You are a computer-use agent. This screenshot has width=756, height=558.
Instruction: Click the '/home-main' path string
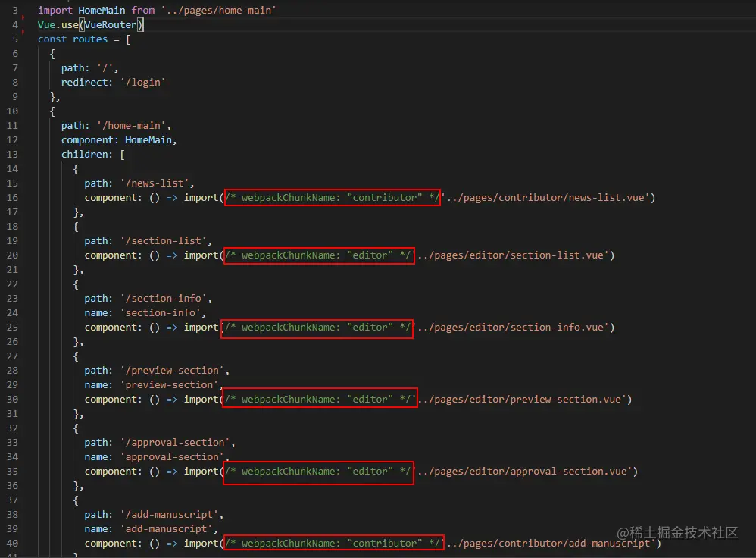[131, 126]
